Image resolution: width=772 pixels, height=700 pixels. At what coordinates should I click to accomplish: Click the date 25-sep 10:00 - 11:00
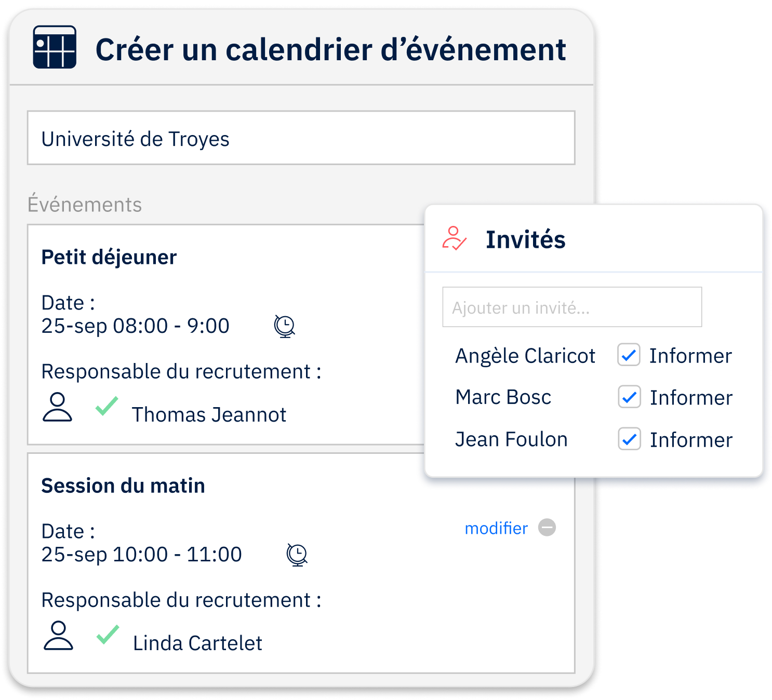coord(141,555)
